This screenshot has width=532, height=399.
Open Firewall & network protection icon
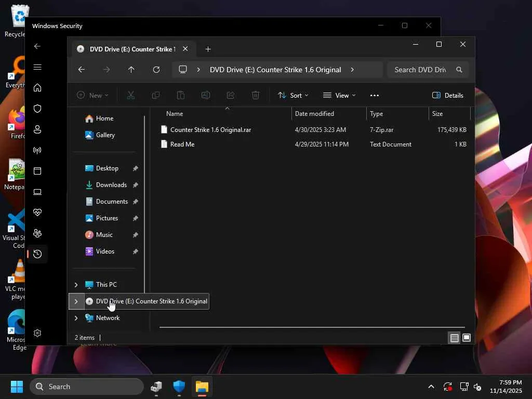(37, 150)
